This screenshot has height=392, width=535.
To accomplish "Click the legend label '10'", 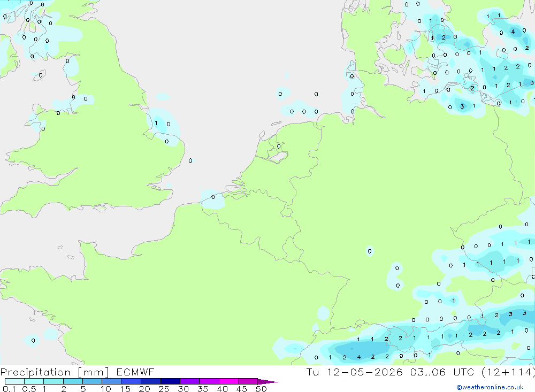I will (x=106, y=389).
